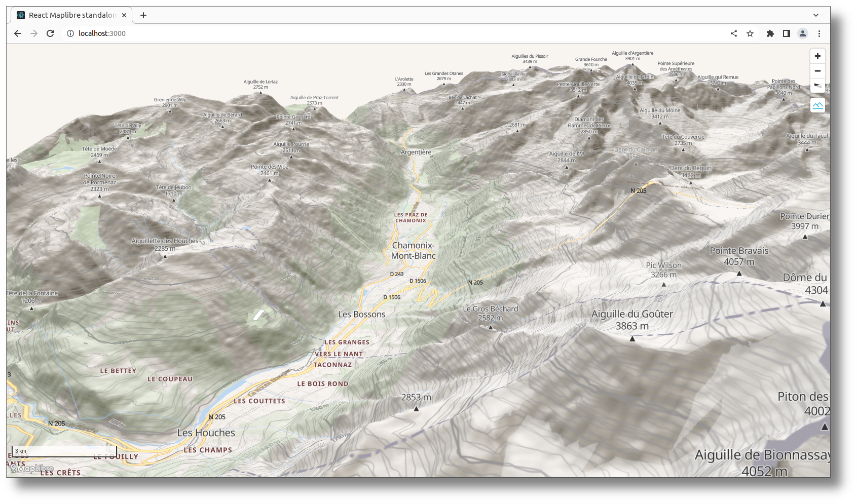Click the Aiguille Pourrie 2511 m label
Screen dimensions: 857x504
(x=291, y=147)
